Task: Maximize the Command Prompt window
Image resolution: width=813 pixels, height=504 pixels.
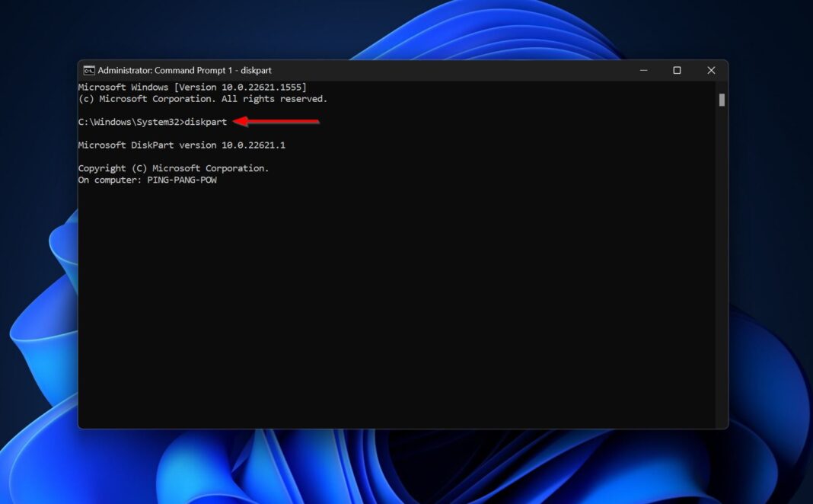Action: 677,69
